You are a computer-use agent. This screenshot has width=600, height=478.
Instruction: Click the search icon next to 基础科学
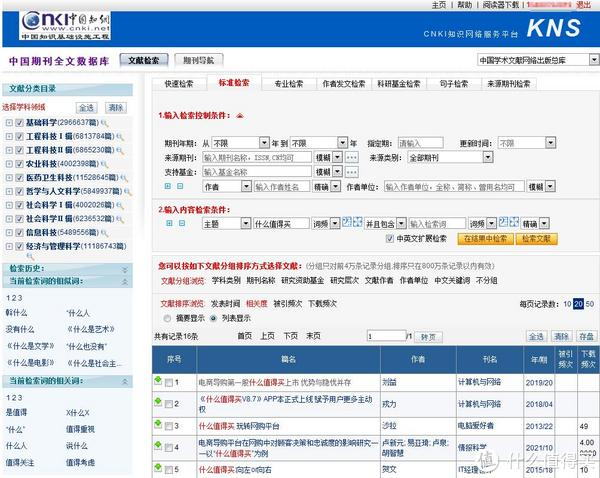pyautogui.click(x=104, y=123)
